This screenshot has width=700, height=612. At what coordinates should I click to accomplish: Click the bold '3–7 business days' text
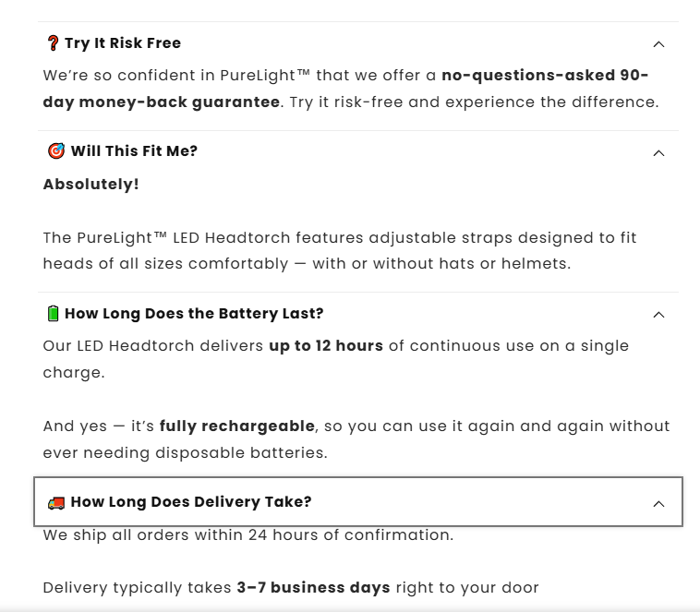[x=313, y=588]
